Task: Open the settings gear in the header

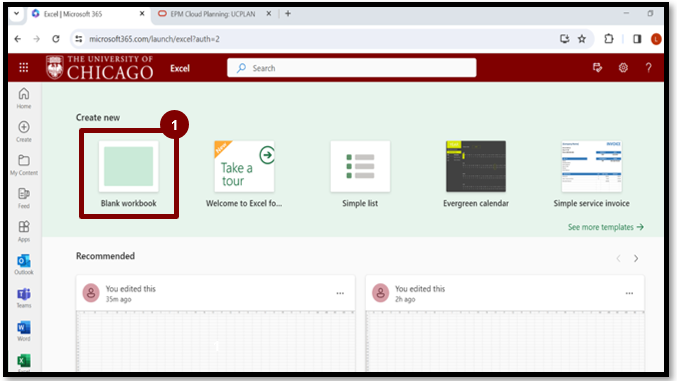Action: click(x=623, y=68)
